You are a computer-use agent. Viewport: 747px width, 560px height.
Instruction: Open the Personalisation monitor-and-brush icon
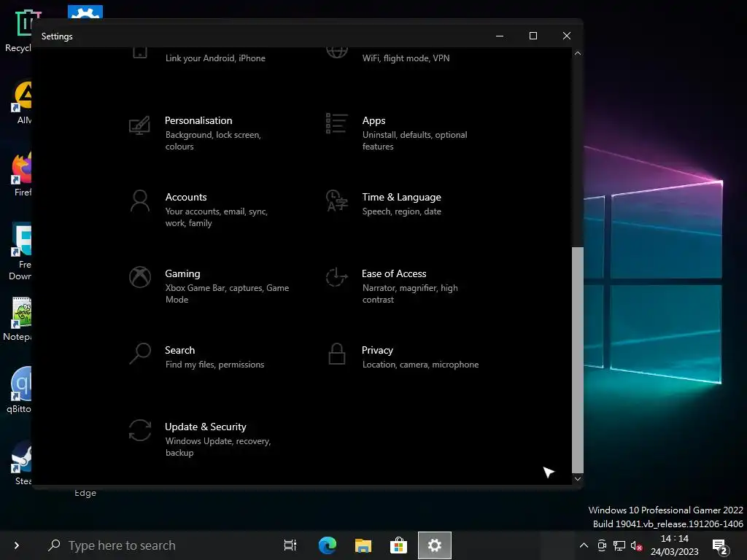tap(139, 125)
